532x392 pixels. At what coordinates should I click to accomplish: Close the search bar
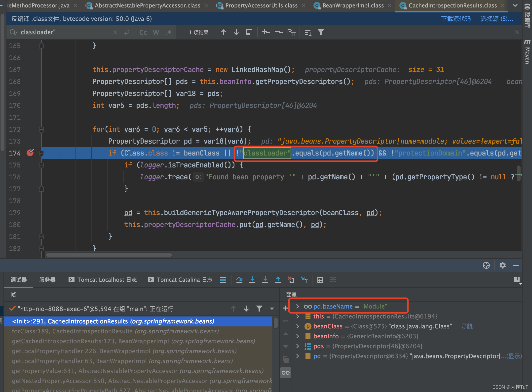tap(517, 32)
